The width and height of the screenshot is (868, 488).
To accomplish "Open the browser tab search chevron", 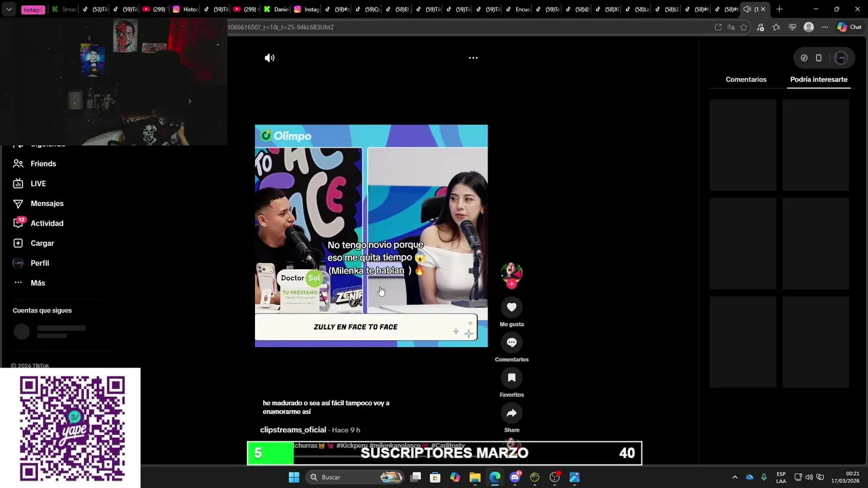I will (9, 9).
